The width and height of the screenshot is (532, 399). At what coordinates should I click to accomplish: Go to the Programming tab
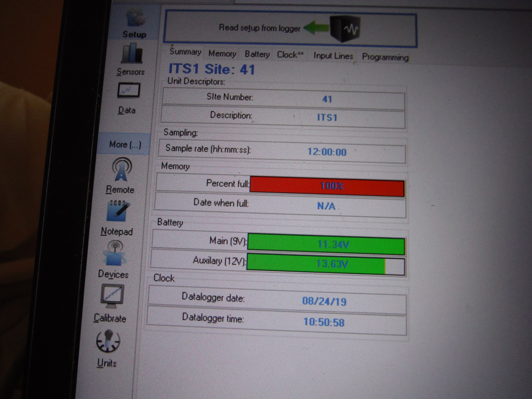pyautogui.click(x=385, y=57)
